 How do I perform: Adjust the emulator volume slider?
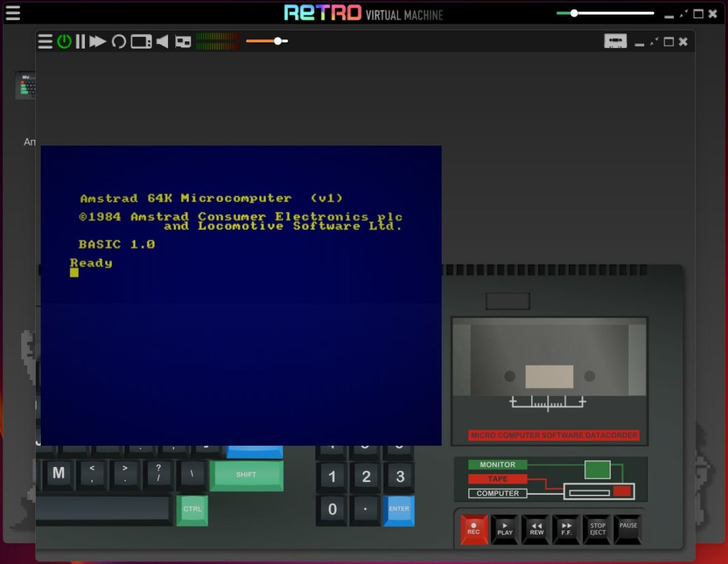point(277,41)
